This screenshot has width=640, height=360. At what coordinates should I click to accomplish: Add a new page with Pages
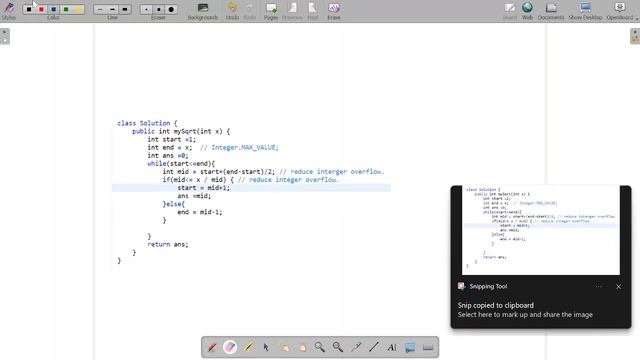(271, 11)
